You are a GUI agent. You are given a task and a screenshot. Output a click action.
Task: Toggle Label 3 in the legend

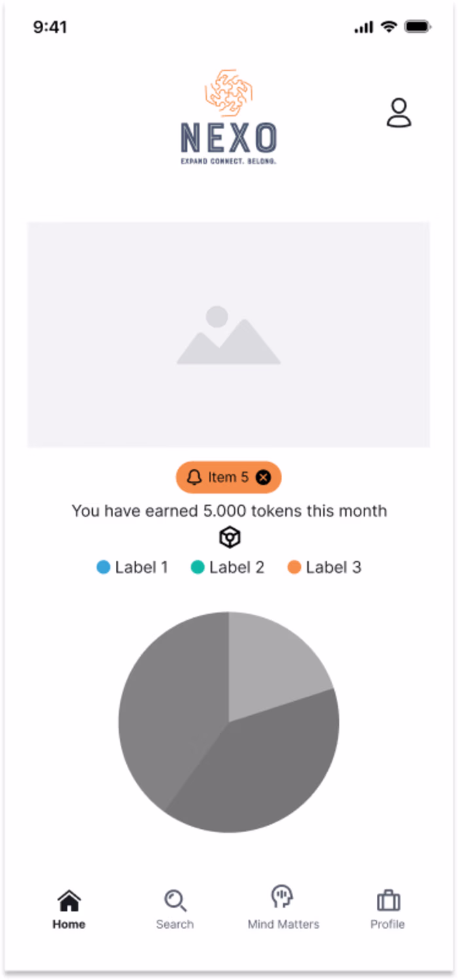(x=324, y=568)
